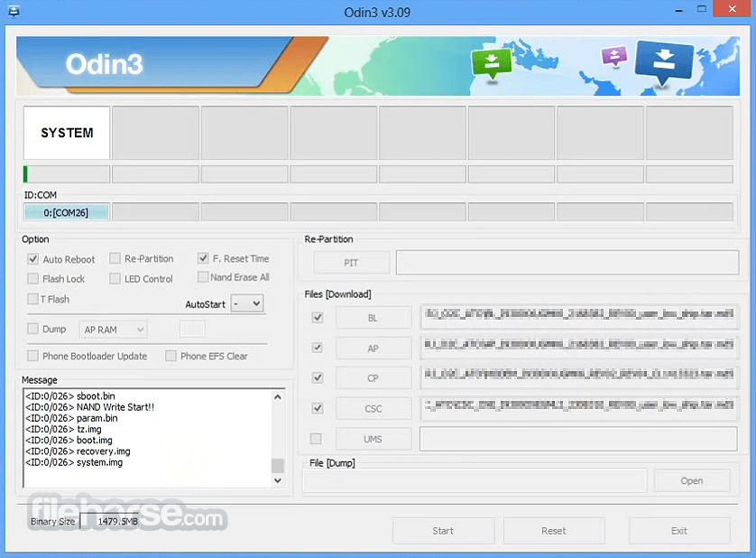Click the message log scroll up arrow
This screenshot has width=756, height=558.
[x=278, y=396]
